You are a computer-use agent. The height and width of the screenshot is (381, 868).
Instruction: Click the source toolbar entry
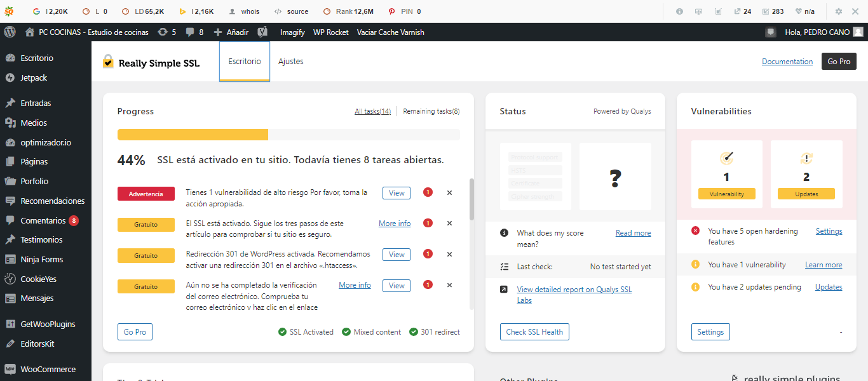pyautogui.click(x=291, y=11)
